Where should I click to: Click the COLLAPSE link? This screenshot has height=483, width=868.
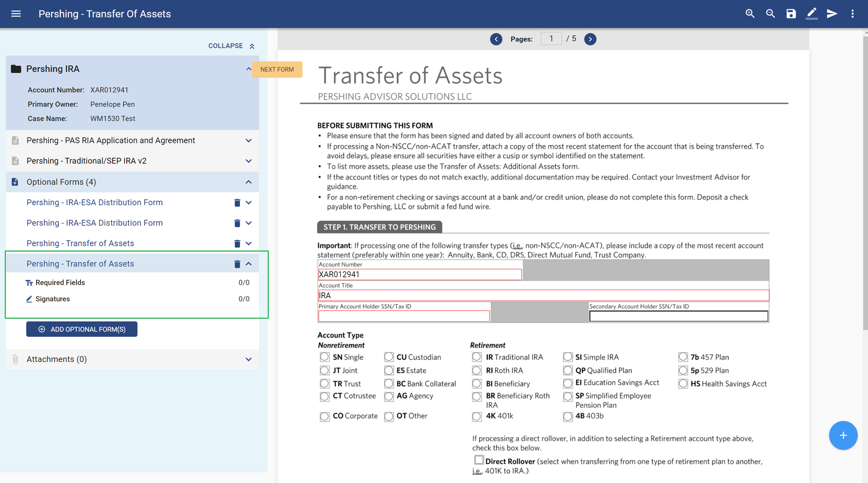231,46
